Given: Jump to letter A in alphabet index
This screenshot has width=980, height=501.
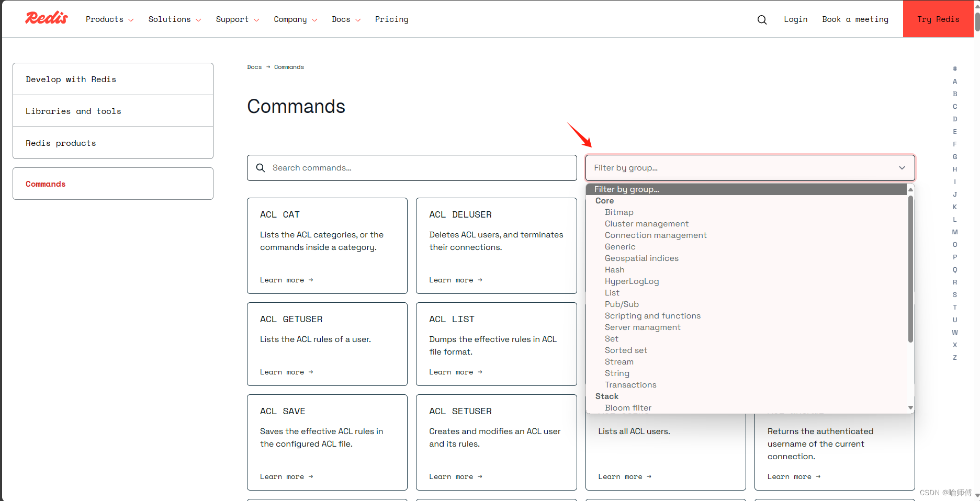Looking at the screenshot, I should pos(955,82).
